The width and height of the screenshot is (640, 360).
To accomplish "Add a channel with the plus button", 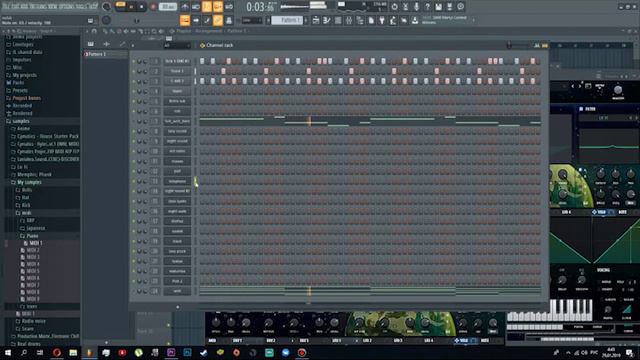I will pos(178,307).
